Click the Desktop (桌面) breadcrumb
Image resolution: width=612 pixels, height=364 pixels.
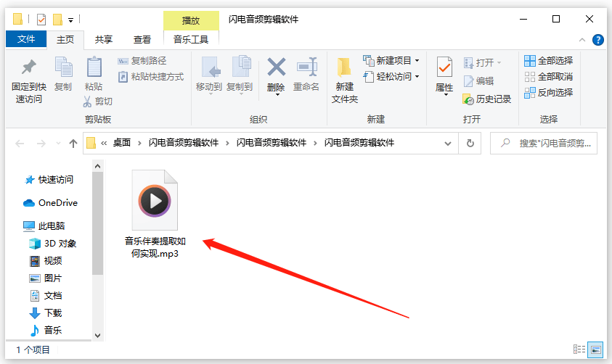click(x=122, y=143)
